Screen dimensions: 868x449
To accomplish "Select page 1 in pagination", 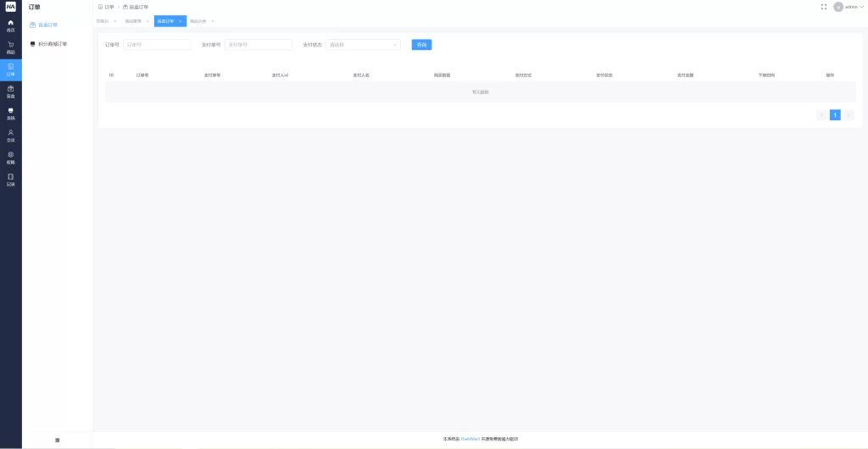I will 835,114.
